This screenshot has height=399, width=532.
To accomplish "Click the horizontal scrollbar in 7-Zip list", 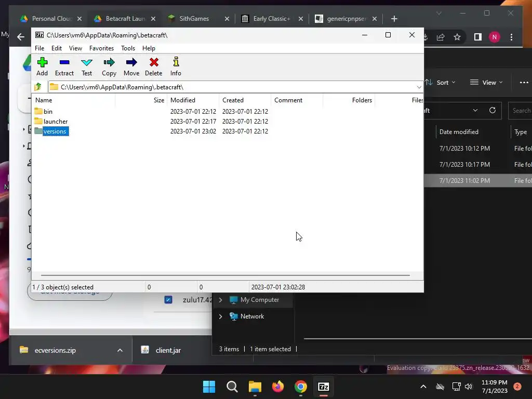I will point(225,275).
